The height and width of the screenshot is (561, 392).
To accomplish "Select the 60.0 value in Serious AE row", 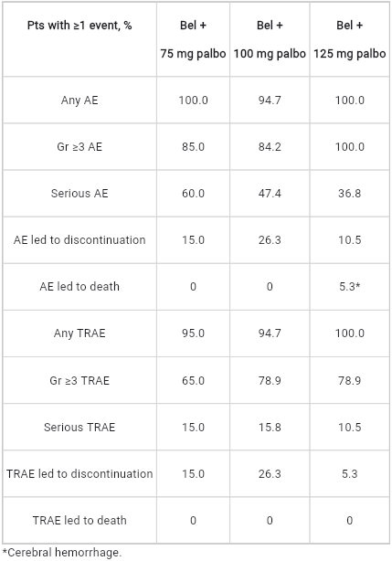I will (193, 193).
